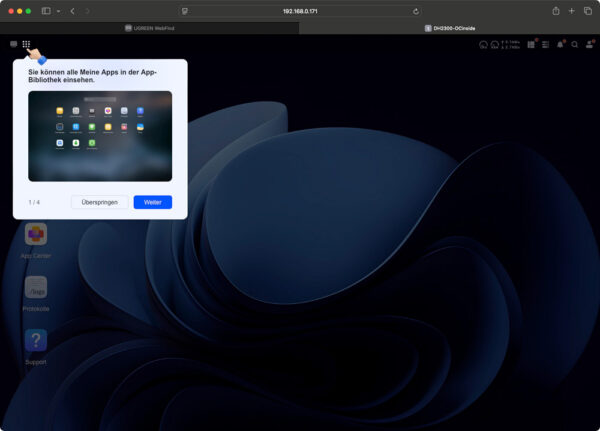The image size is (600, 431).
Task: Click the desktop view icon in top-left
Action: click(13, 44)
